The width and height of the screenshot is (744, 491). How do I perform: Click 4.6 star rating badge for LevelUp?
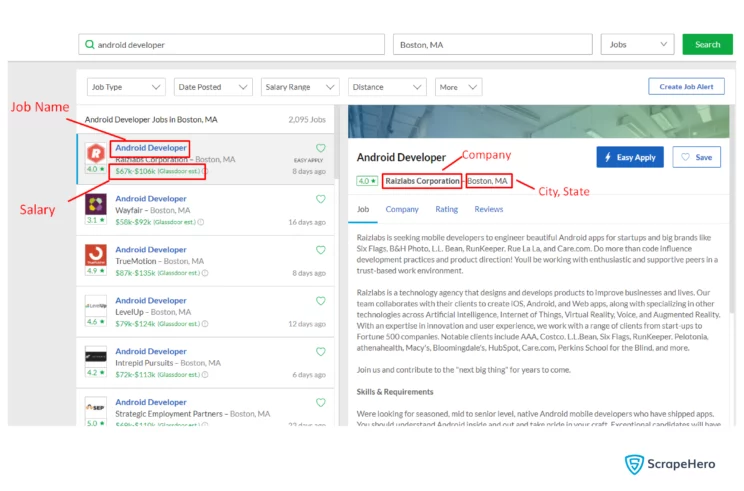pos(96,322)
